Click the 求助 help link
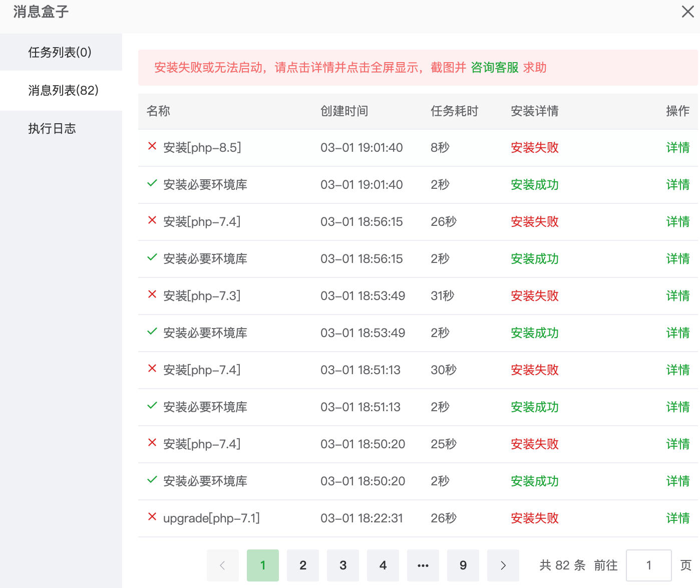The height and width of the screenshot is (588, 700). [x=534, y=68]
